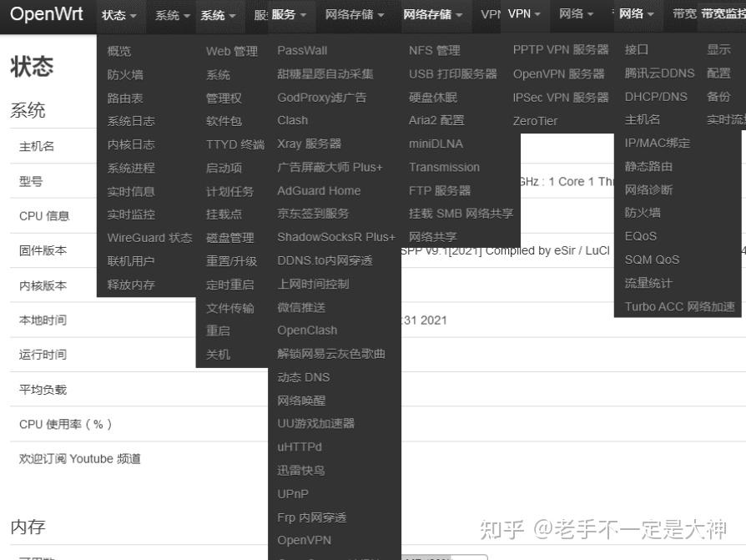The image size is (746, 560).
Task: Open 接口 interfaces configuration
Action: (x=634, y=50)
